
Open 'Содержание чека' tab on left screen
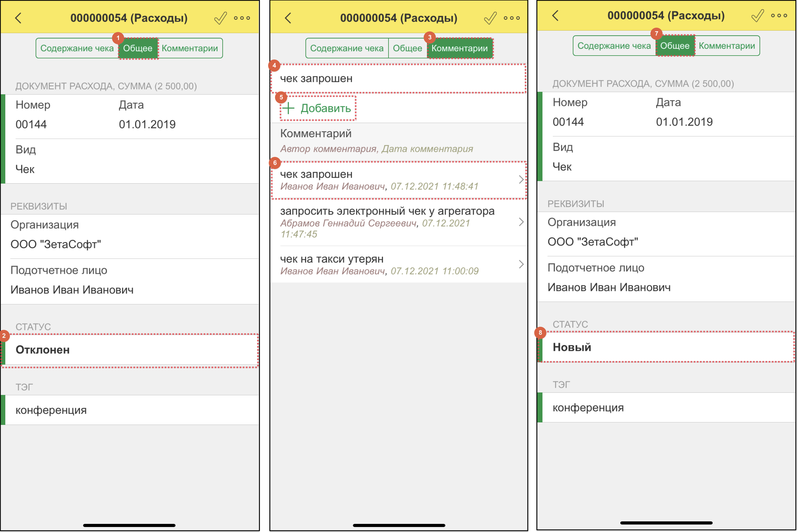[77, 48]
